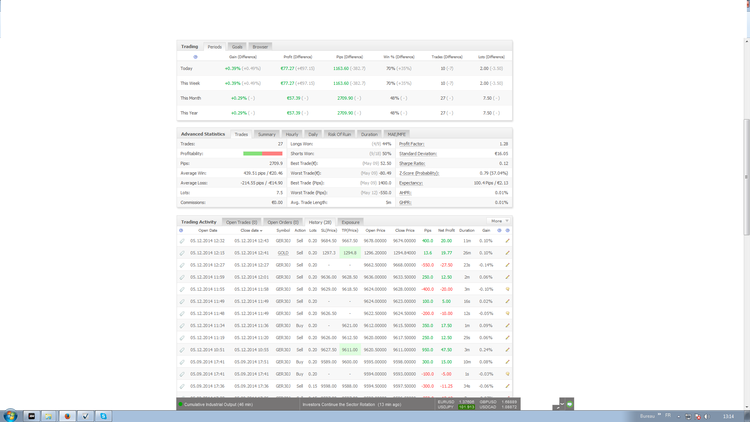Open the MAE/MFE tab
This screenshot has width=750, height=422.
tap(396, 134)
